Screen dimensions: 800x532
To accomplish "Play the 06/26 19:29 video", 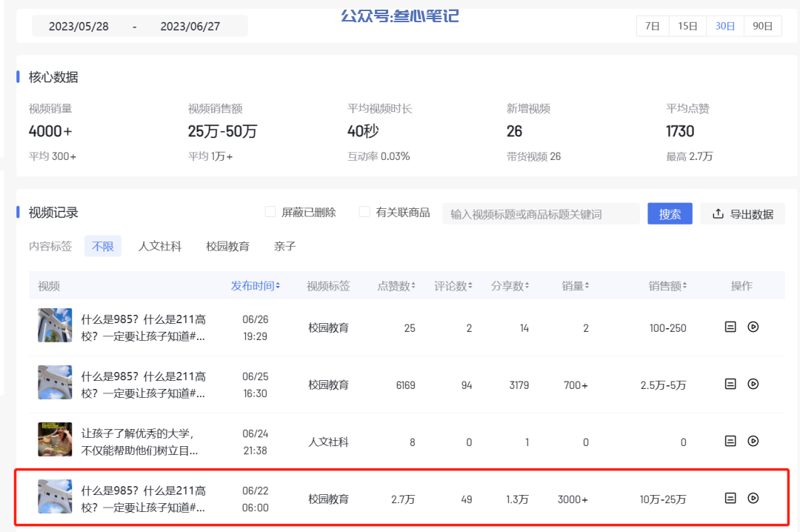I will 753,327.
